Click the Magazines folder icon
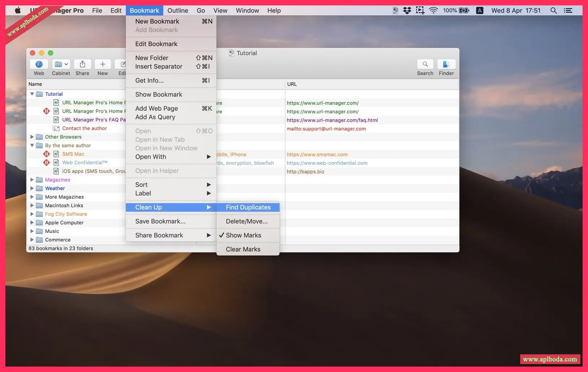This screenshot has height=372, width=588. [x=39, y=179]
